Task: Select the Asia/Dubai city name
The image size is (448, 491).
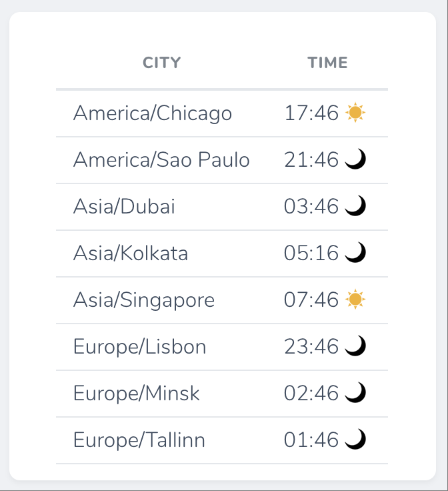Action: pos(124,206)
